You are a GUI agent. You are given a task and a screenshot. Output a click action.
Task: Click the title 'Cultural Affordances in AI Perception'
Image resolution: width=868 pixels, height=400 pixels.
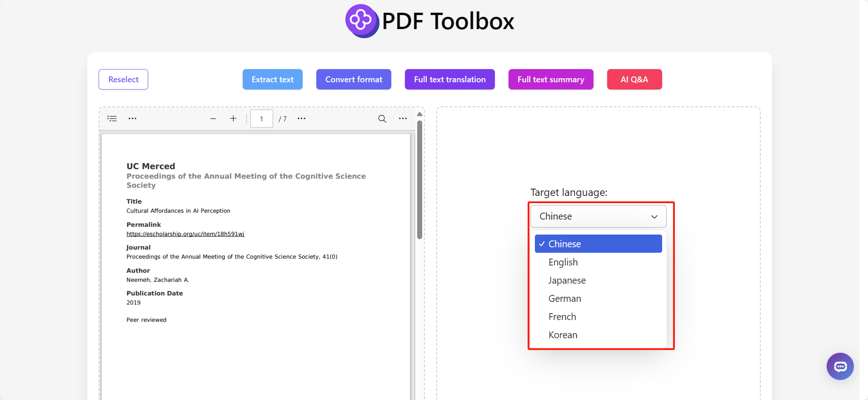click(x=178, y=211)
